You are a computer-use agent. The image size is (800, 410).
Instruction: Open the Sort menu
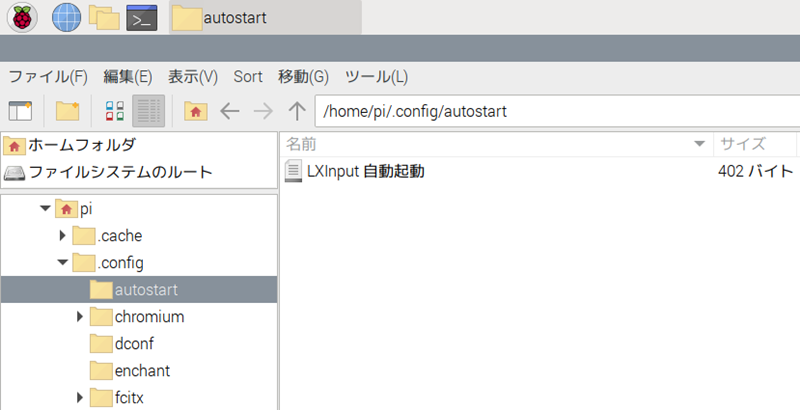tap(248, 77)
